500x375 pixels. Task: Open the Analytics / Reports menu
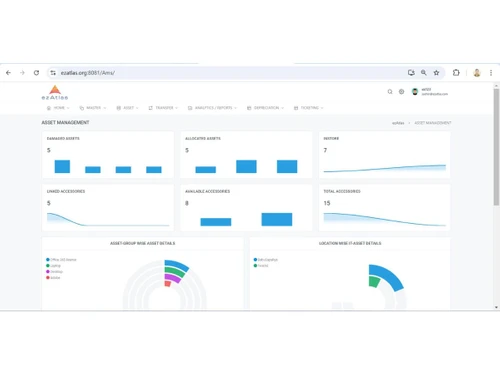[213, 108]
